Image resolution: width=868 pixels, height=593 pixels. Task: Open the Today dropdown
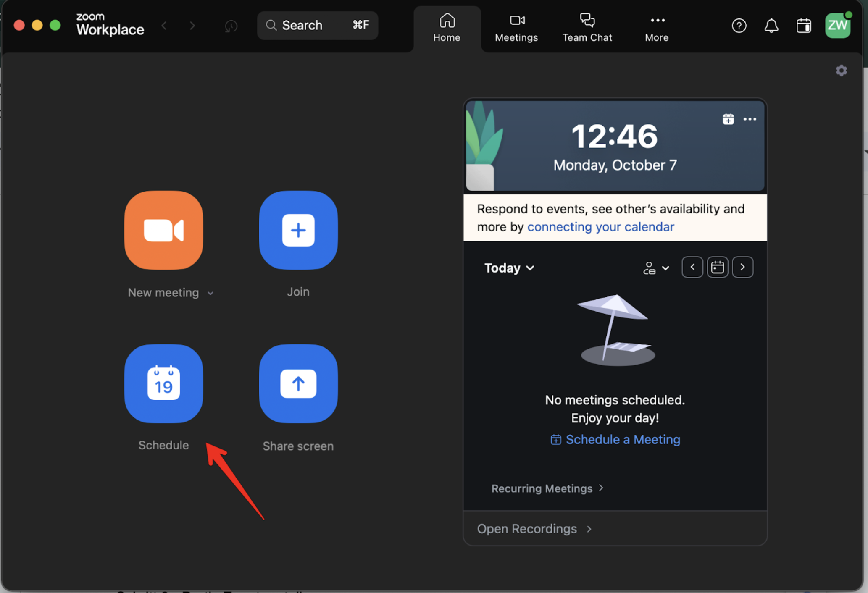[x=509, y=268]
